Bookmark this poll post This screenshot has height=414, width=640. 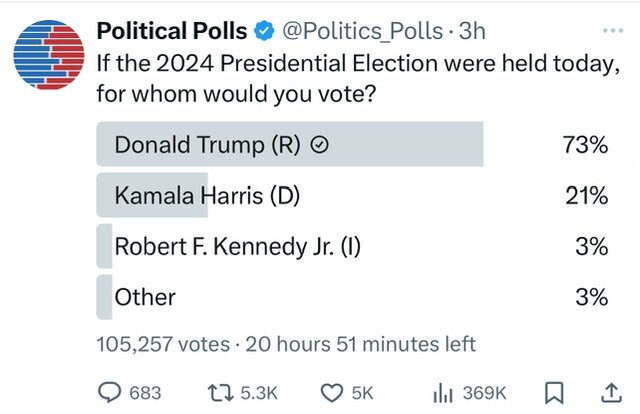(554, 393)
